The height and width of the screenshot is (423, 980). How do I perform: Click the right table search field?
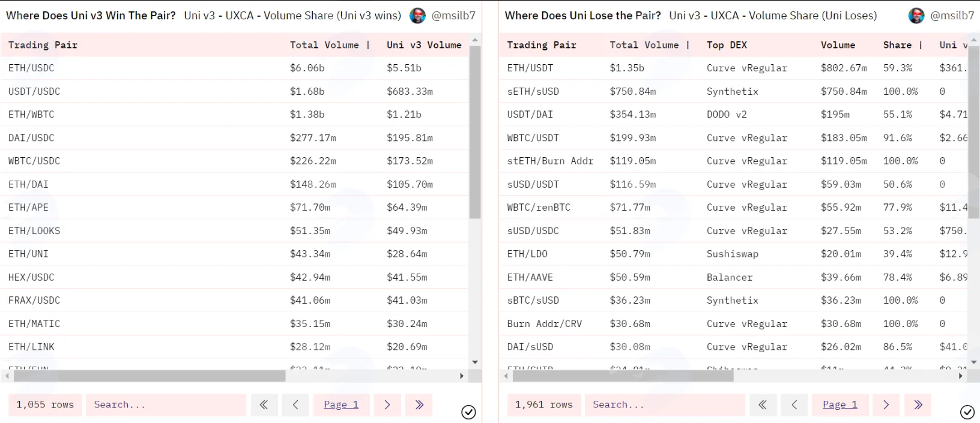pos(665,405)
